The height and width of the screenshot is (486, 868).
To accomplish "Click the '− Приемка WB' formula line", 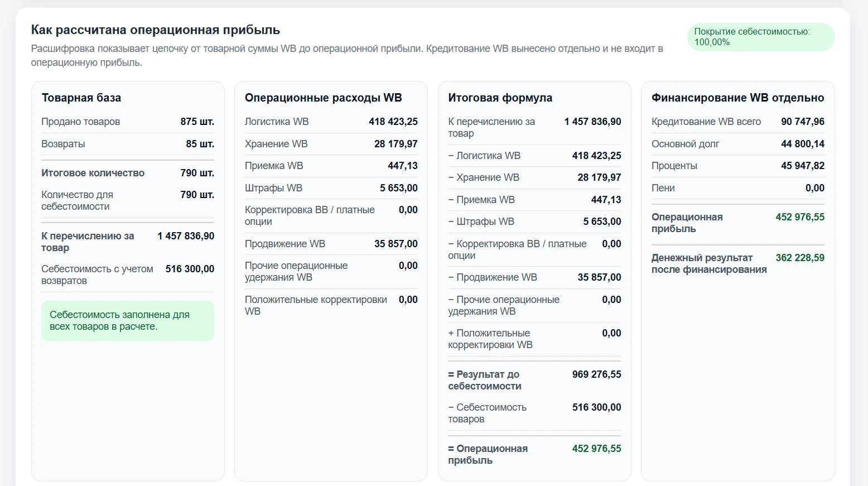I will (481, 200).
